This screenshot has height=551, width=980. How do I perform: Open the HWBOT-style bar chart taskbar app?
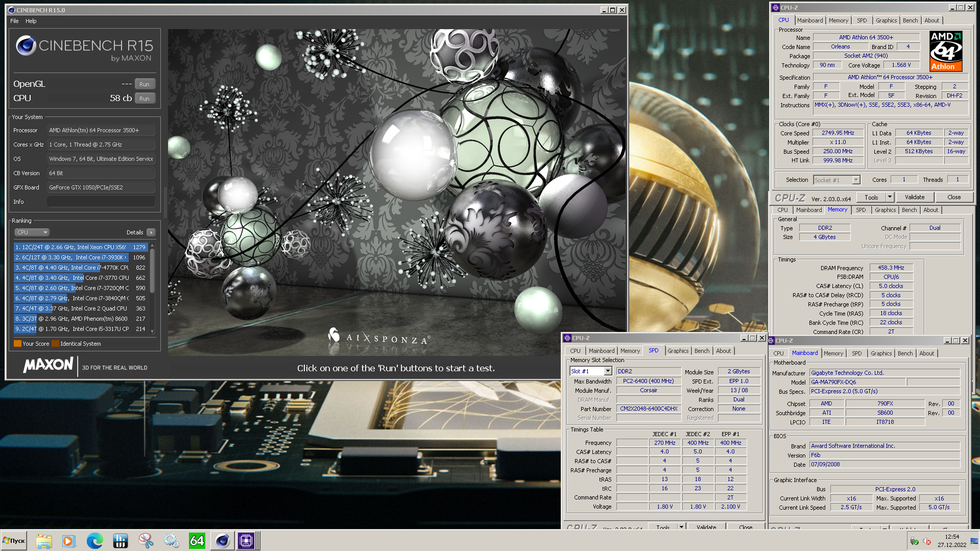[120, 540]
